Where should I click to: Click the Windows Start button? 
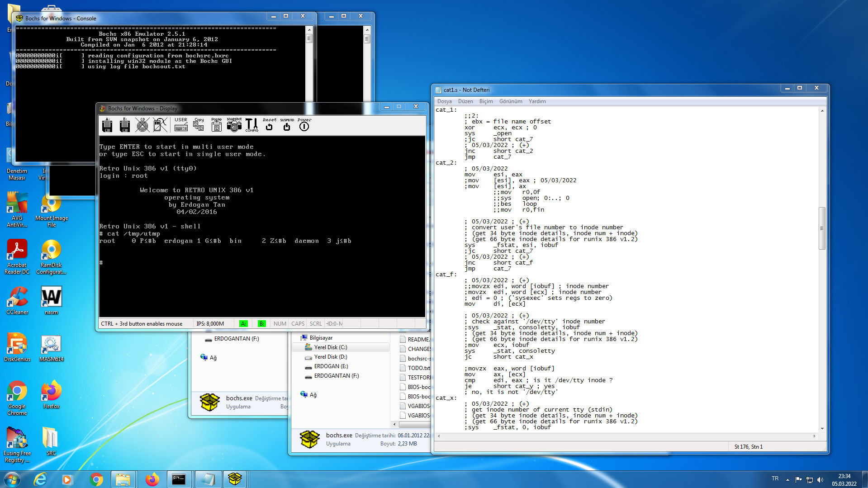(x=12, y=479)
